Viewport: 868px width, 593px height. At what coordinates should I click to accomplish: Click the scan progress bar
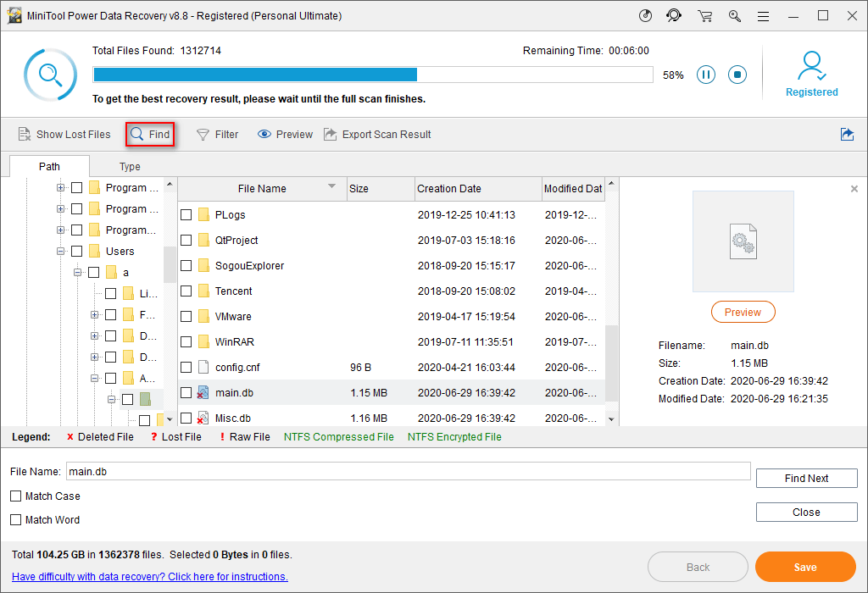click(x=373, y=75)
